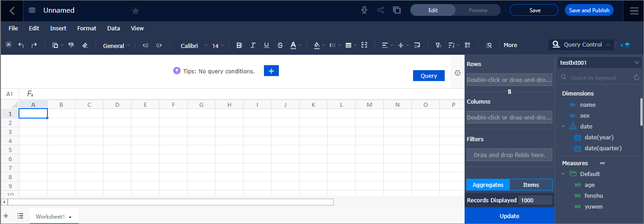This screenshot has height=224, width=644.
Task: Click the wrap text icon
Action: point(417,45)
